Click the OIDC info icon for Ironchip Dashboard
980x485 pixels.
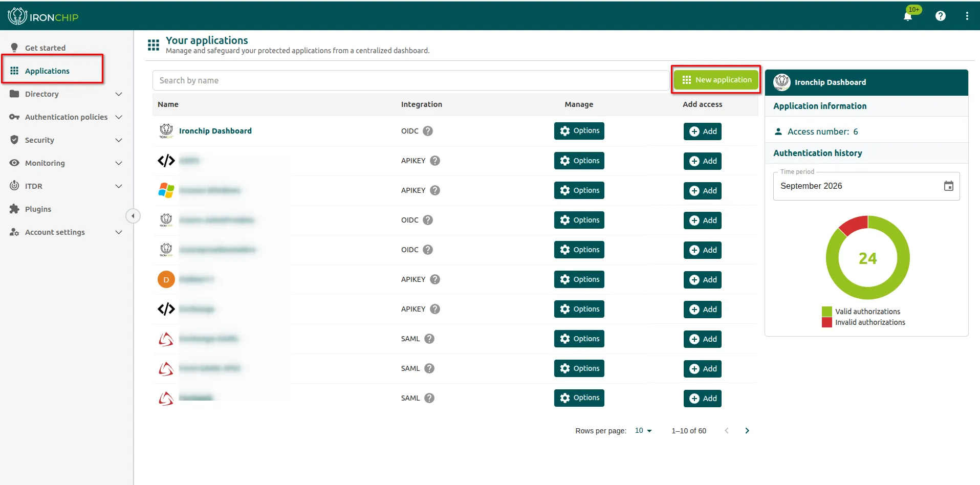click(428, 131)
